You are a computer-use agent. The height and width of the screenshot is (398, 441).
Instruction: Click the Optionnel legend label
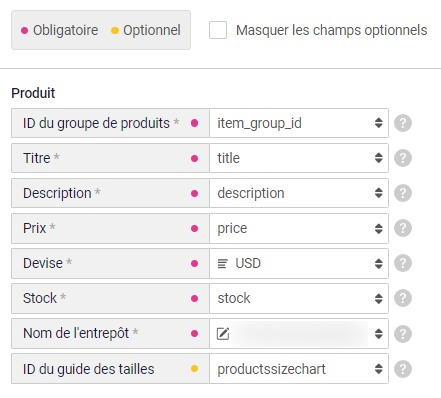coord(152,30)
